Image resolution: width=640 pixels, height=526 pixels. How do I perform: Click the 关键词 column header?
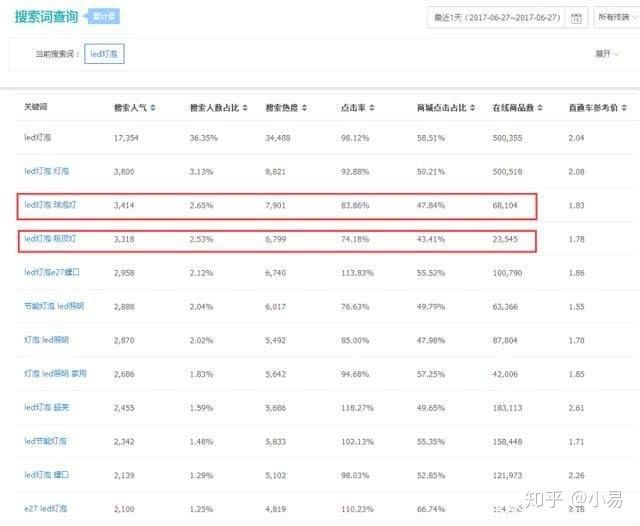36,107
